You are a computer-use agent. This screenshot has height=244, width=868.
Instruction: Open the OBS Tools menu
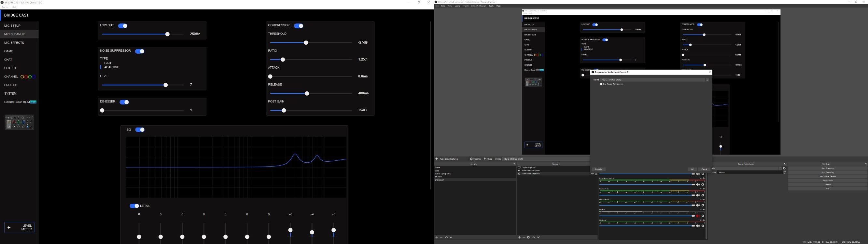(x=491, y=6)
